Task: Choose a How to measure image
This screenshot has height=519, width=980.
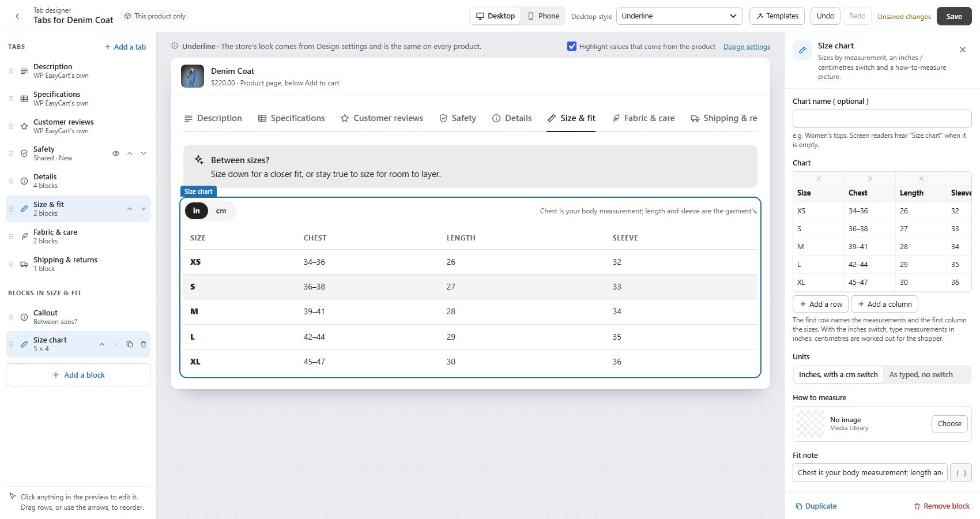Action: click(x=949, y=424)
